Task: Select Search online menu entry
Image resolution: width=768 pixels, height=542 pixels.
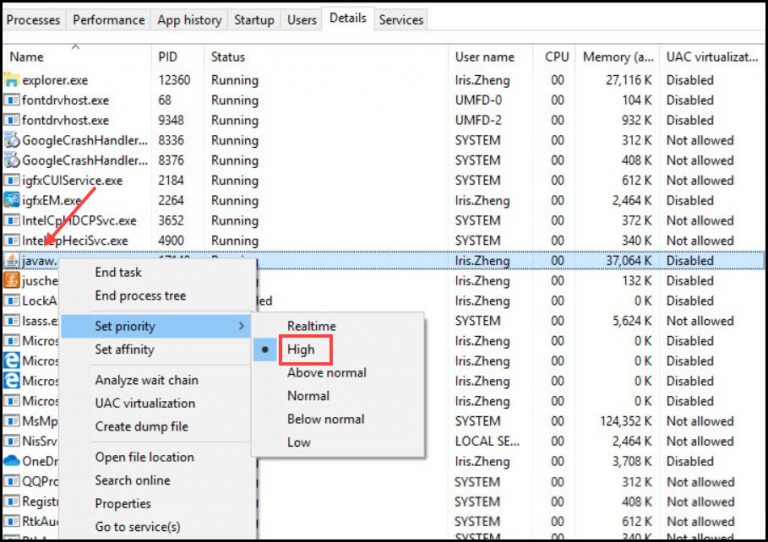Action: point(133,480)
